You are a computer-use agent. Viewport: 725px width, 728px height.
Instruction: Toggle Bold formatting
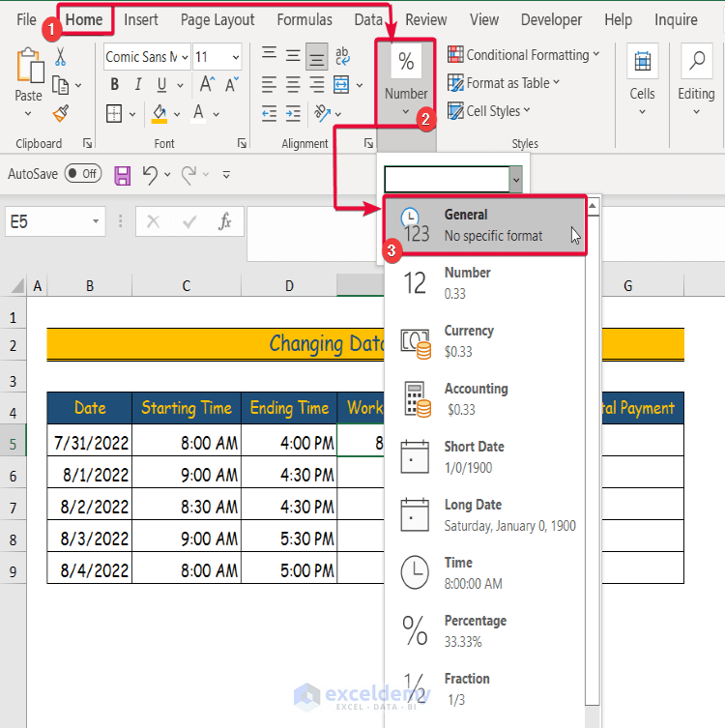coord(114,84)
